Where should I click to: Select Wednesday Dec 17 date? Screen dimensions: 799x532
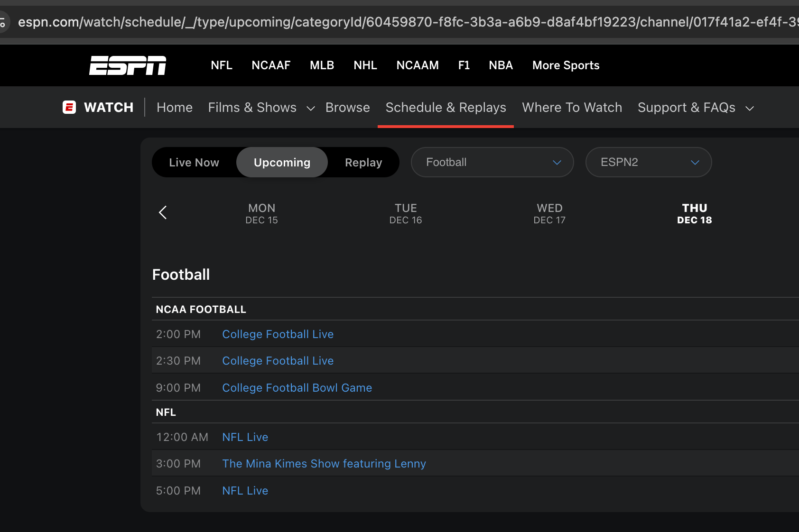coord(549,213)
